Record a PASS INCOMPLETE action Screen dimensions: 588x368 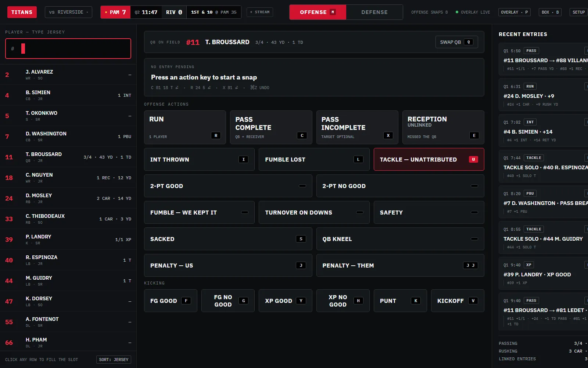(x=357, y=127)
